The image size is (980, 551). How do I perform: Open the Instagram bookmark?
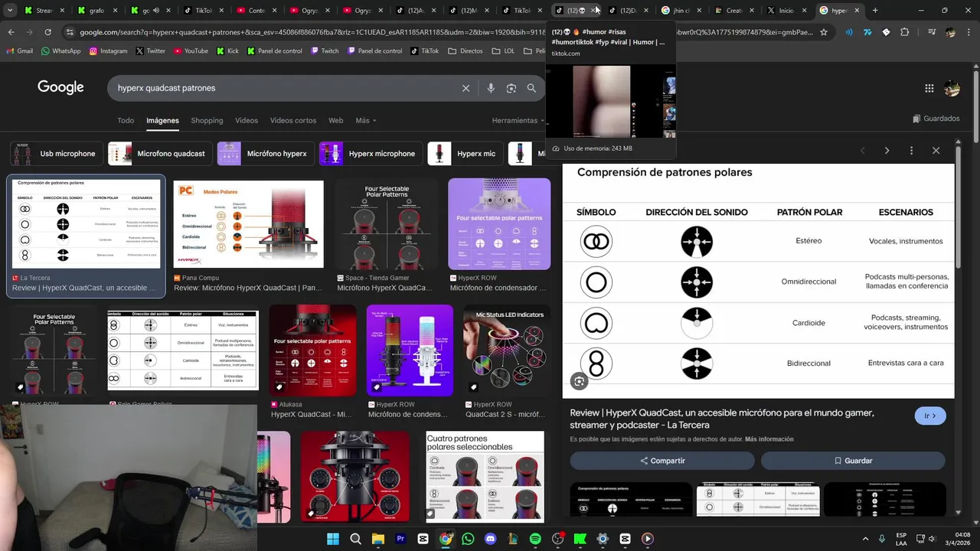108,51
